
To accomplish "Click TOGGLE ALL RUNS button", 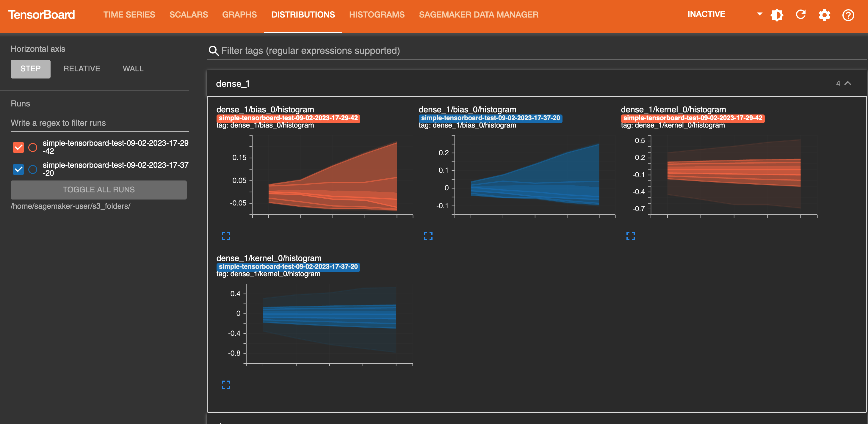I will [98, 189].
